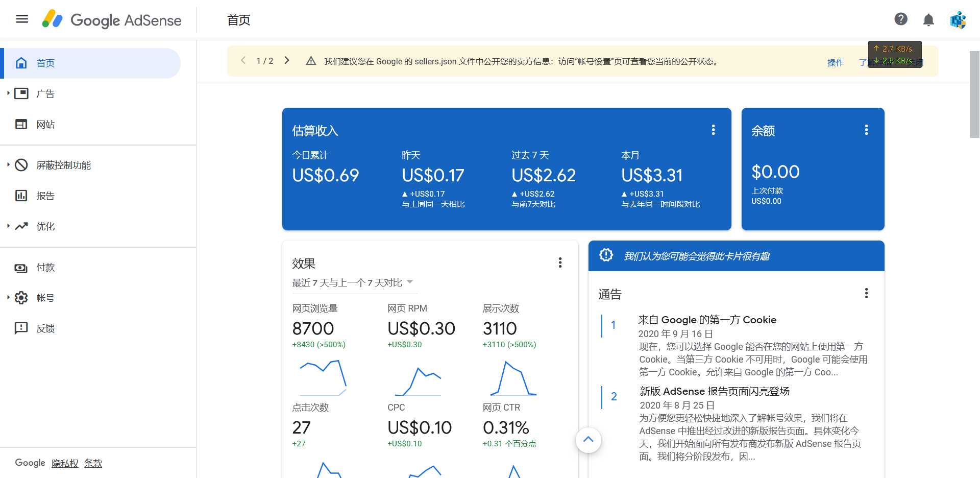The width and height of the screenshot is (980, 478).
Task: Open the 条款 terms link
Action: (93, 463)
